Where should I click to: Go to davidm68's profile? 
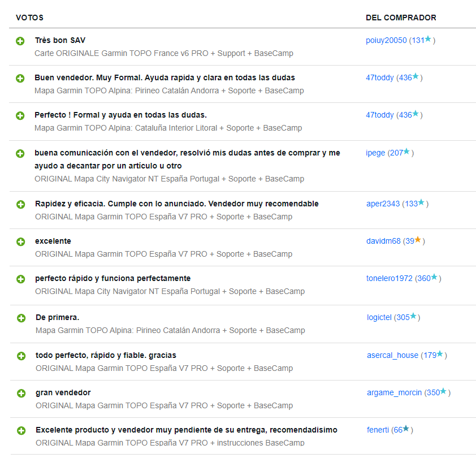tap(383, 241)
